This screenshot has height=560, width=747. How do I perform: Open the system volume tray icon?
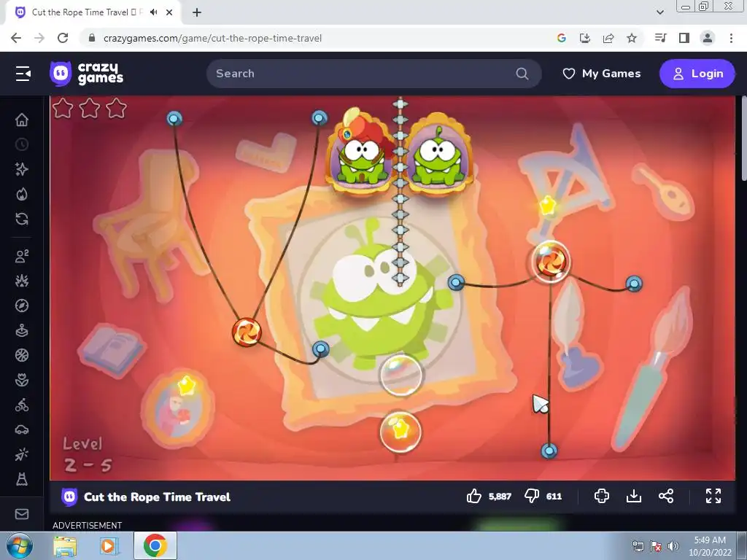click(673, 546)
